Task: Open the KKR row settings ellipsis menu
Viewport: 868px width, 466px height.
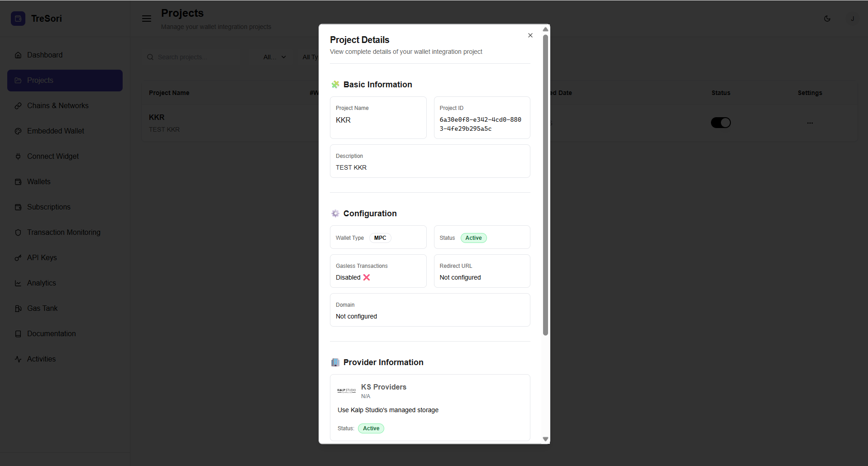Action: [810, 123]
